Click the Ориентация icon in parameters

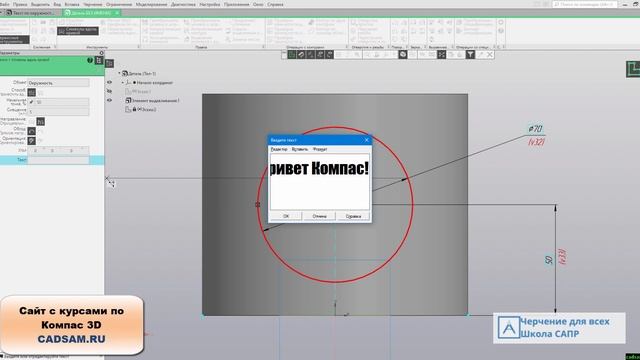click(x=31, y=141)
